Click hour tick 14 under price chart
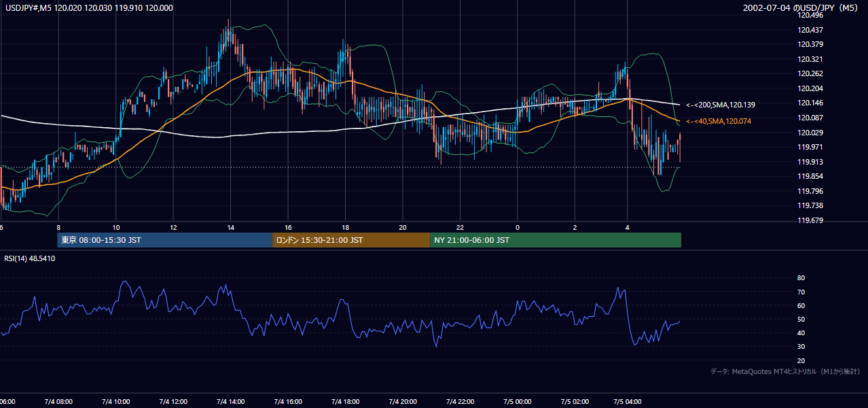The height and width of the screenshot is (408, 868). click(x=231, y=228)
